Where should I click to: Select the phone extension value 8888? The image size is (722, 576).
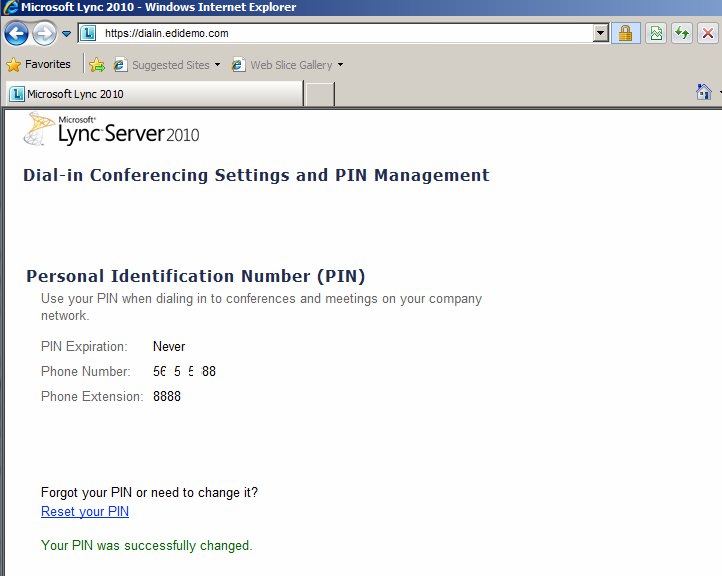(x=167, y=396)
